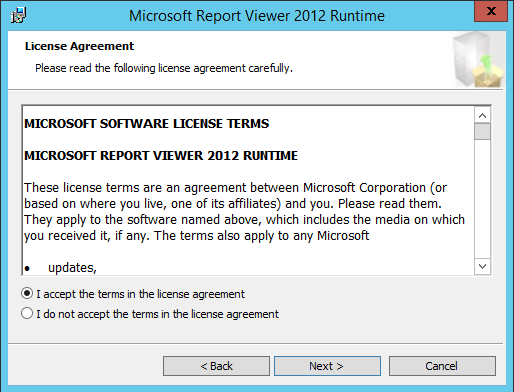Click the MICROSOFT SOFTWARE LICENSE TERMS heading
The width and height of the screenshot is (514, 392).
point(147,124)
